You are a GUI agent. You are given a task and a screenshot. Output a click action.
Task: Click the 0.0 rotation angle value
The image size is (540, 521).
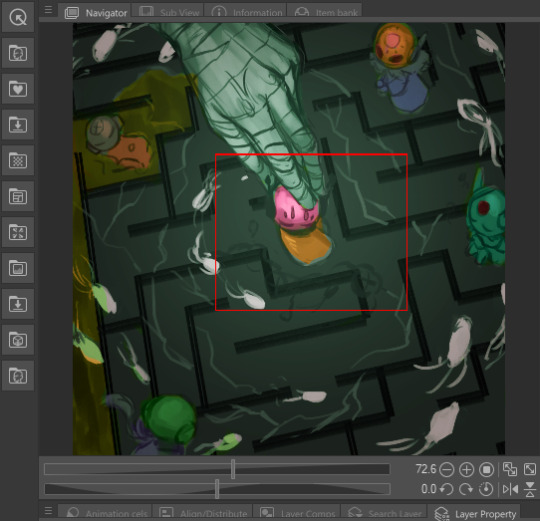428,489
